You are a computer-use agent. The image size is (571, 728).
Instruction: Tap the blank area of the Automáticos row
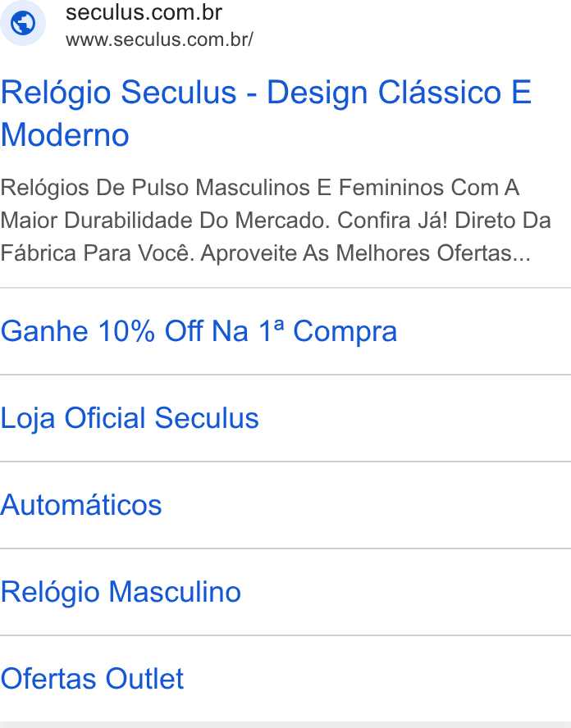(x=366, y=505)
